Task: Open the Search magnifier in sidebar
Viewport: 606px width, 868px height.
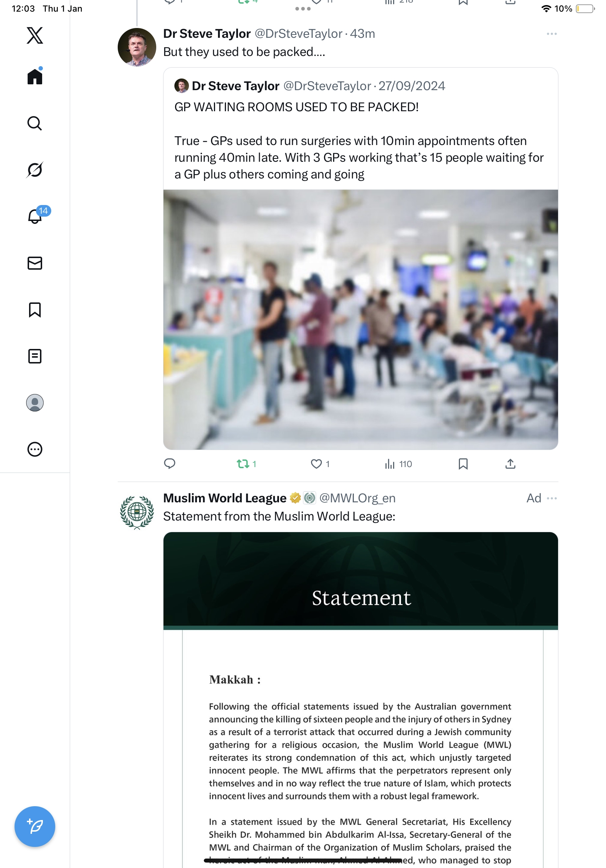Action: click(35, 123)
